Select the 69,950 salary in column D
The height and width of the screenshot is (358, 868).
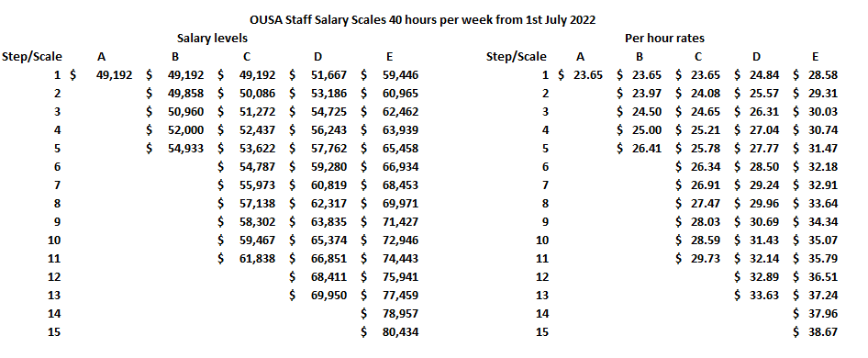click(x=328, y=295)
